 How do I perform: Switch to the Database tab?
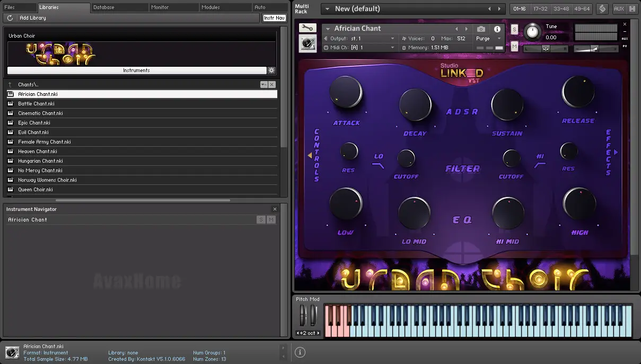103,7
